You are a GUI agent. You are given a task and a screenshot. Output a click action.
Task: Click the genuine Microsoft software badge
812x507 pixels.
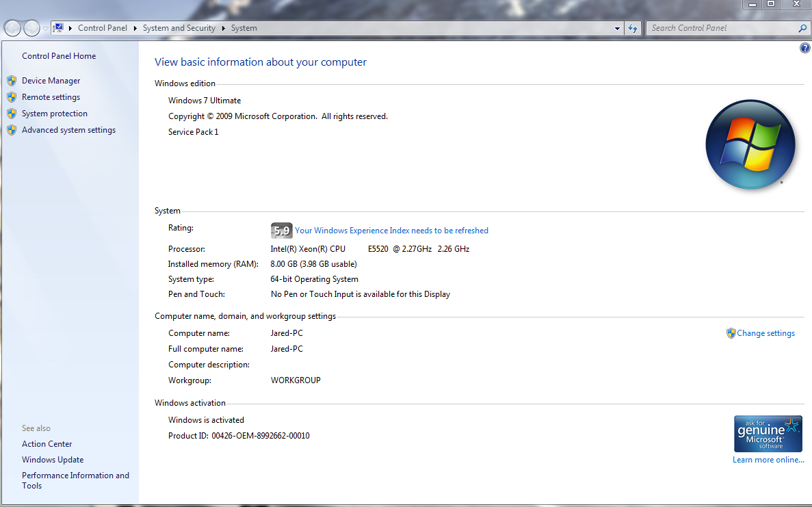tap(768, 434)
